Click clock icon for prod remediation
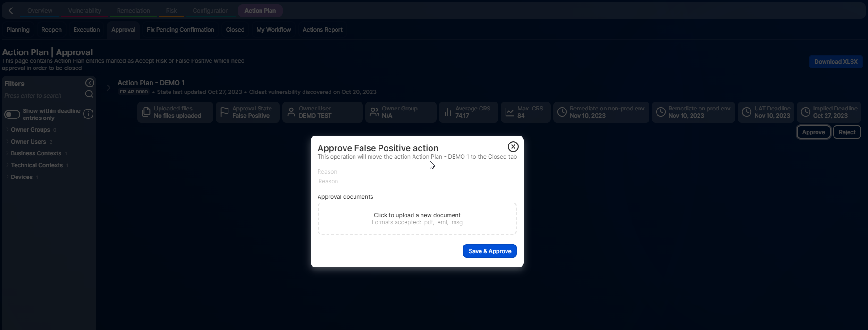The width and height of the screenshot is (868, 330). pos(661,112)
